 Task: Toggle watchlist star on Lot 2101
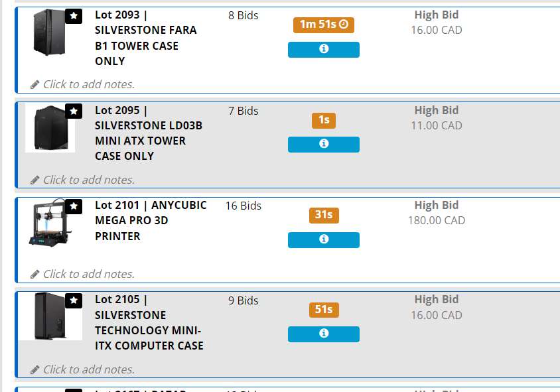point(74,206)
